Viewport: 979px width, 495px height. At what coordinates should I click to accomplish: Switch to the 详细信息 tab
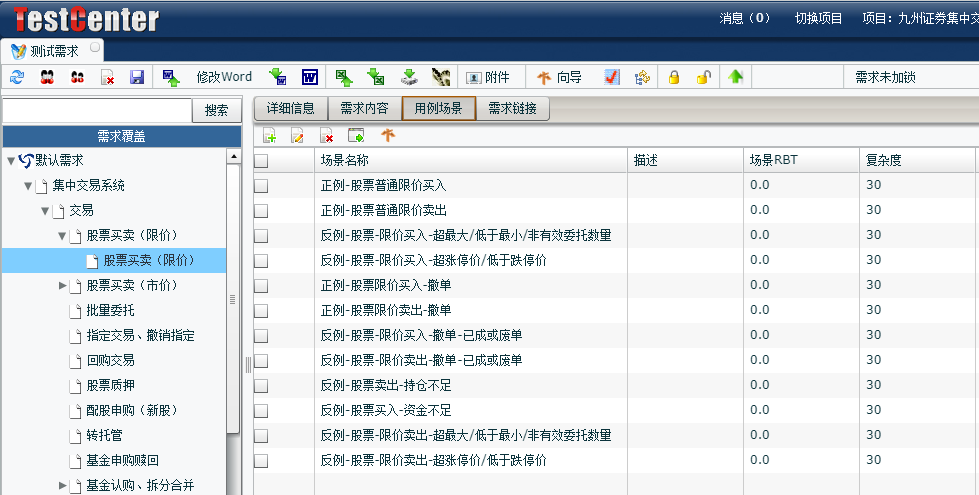click(290, 109)
